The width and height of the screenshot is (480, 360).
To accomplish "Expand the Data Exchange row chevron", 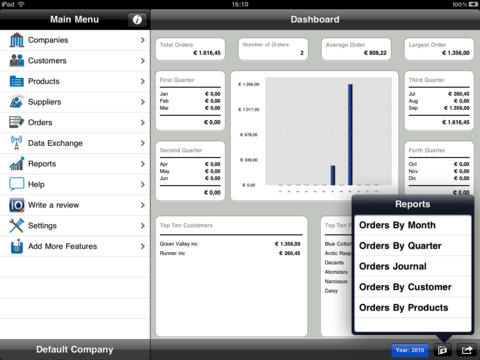I will [x=143, y=143].
